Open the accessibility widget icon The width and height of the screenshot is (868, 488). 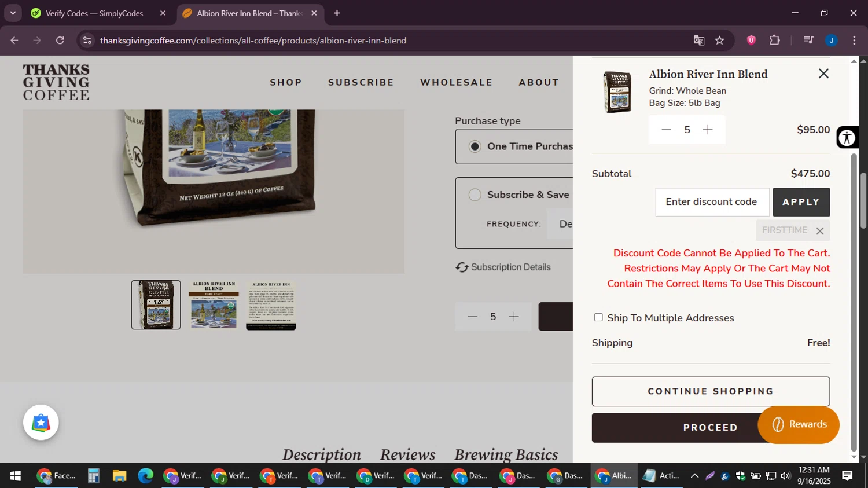pyautogui.click(x=847, y=138)
